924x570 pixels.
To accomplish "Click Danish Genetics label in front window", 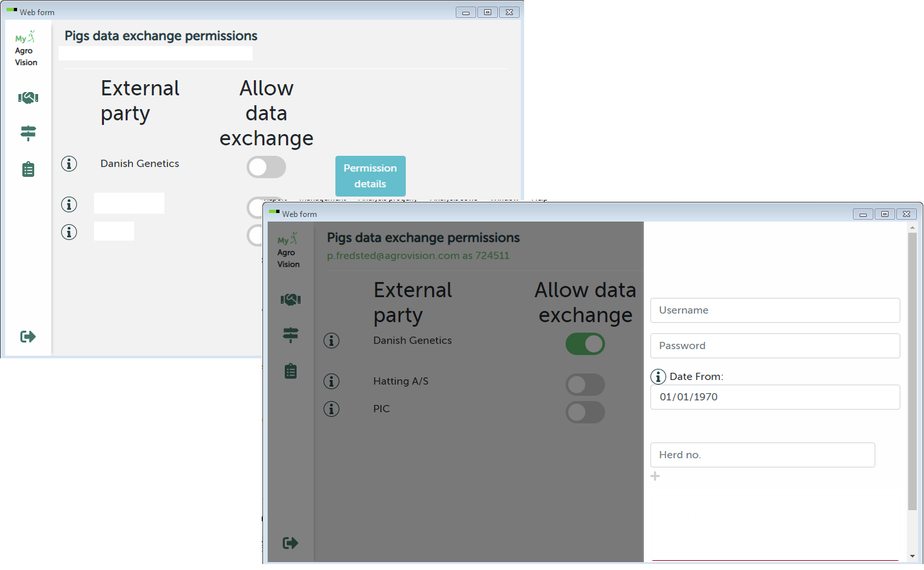I will (x=412, y=341).
